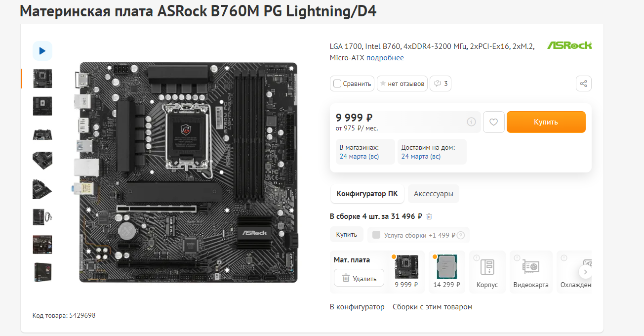Viewport: 644px width, 336px height.
Task: Open the comments icon showing 3
Action: 441,84
